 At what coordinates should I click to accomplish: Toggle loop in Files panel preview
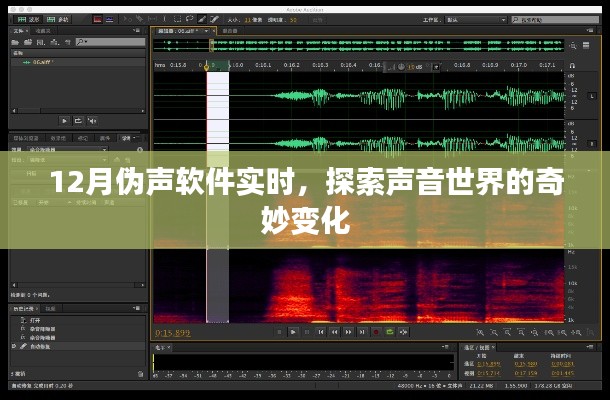(x=78, y=121)
